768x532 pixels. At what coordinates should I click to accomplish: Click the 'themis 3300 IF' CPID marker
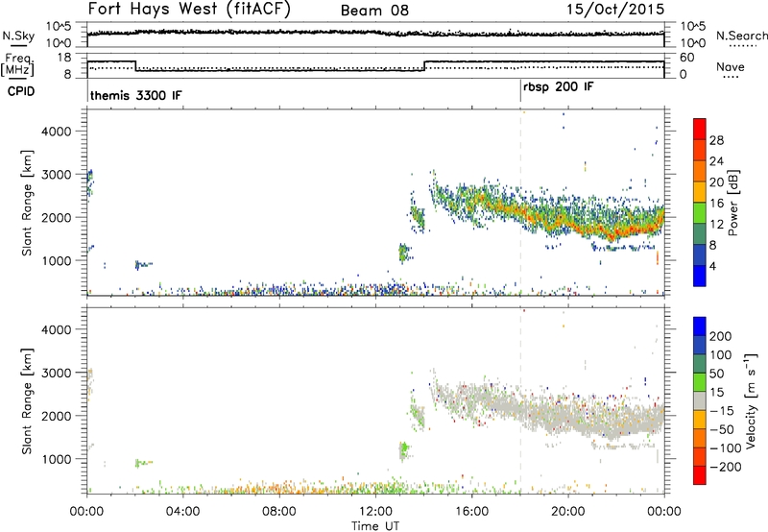(x=135, y=95)
